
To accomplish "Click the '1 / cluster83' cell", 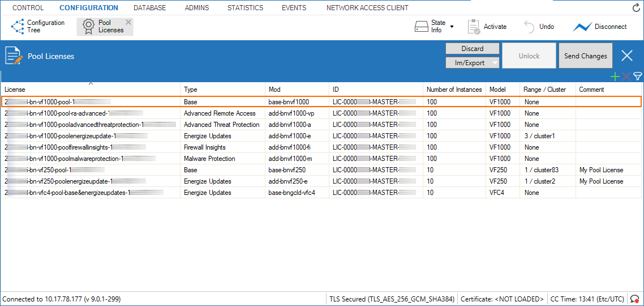I will (x=547, y=170).
